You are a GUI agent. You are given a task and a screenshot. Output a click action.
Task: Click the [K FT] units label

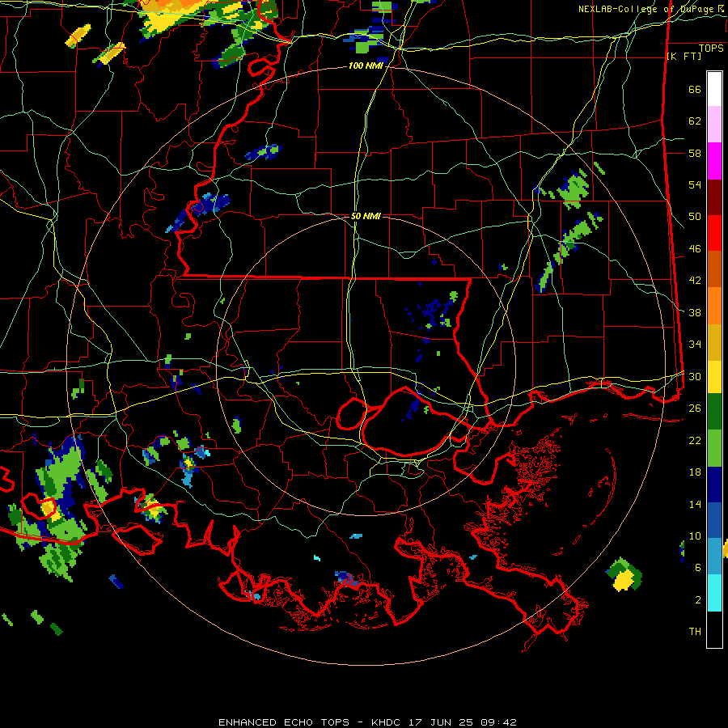[x=684, y=56]
